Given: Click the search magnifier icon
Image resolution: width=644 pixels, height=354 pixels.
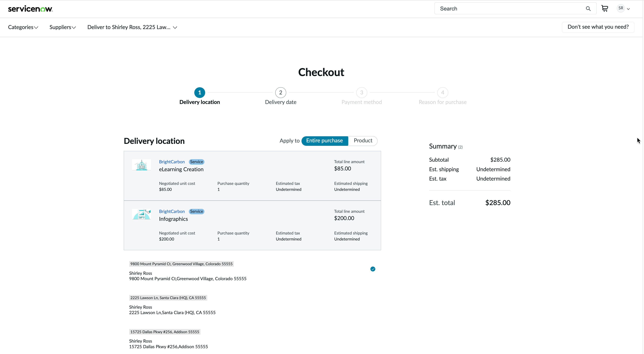Looking at the screenshot, I should click(588, 9).
